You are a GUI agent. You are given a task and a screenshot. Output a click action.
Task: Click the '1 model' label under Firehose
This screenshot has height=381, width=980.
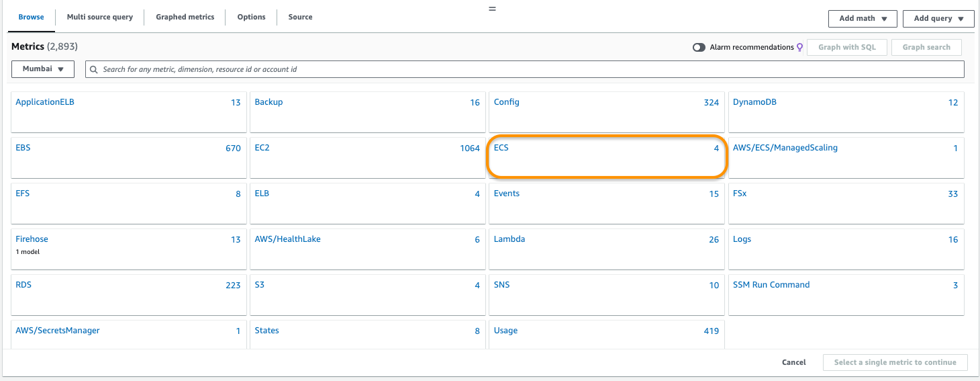[x=28, y=252]
